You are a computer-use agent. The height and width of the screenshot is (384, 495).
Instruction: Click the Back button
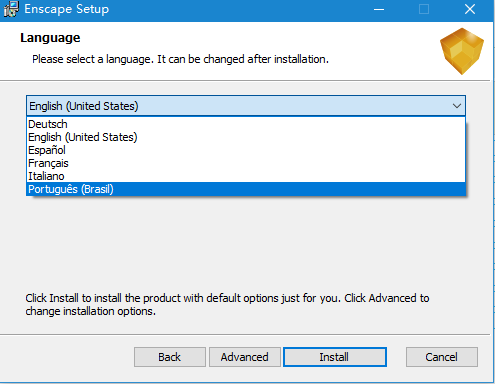(x=170, y=357)
